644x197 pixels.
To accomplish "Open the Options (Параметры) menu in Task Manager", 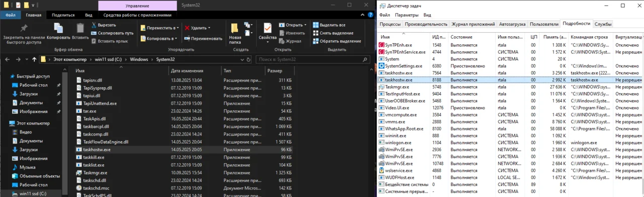I will (x=406, y=15).
